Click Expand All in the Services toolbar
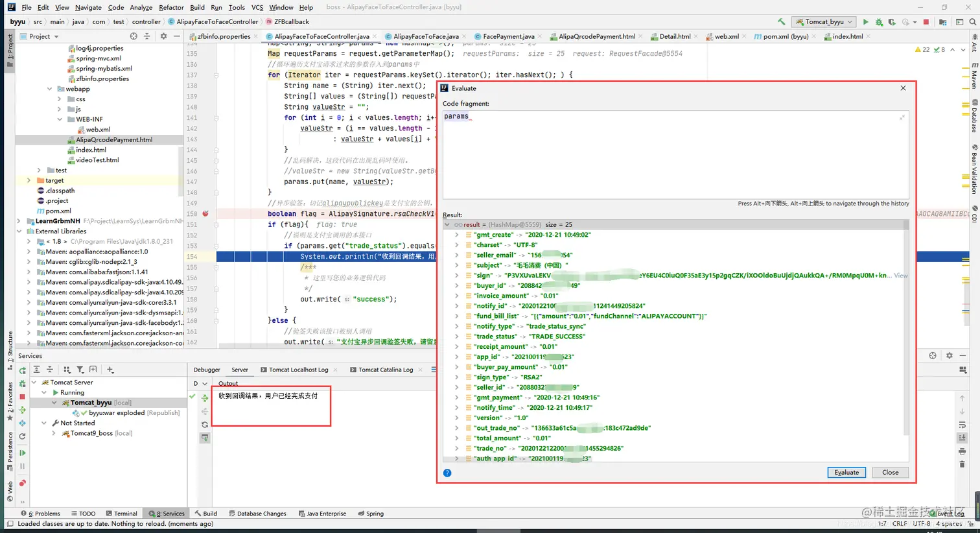This screenshot has width=980, height=533. click(36, 370)
